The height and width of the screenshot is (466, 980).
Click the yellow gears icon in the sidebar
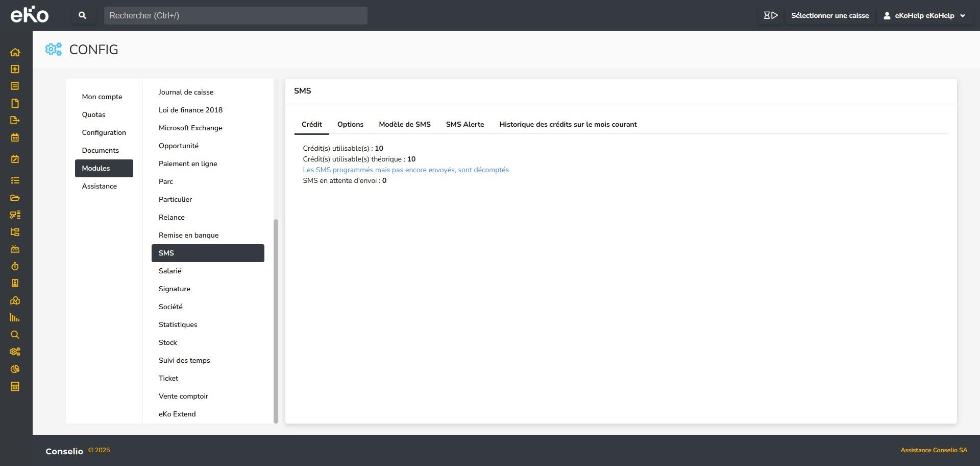click(x=15, y=352)
